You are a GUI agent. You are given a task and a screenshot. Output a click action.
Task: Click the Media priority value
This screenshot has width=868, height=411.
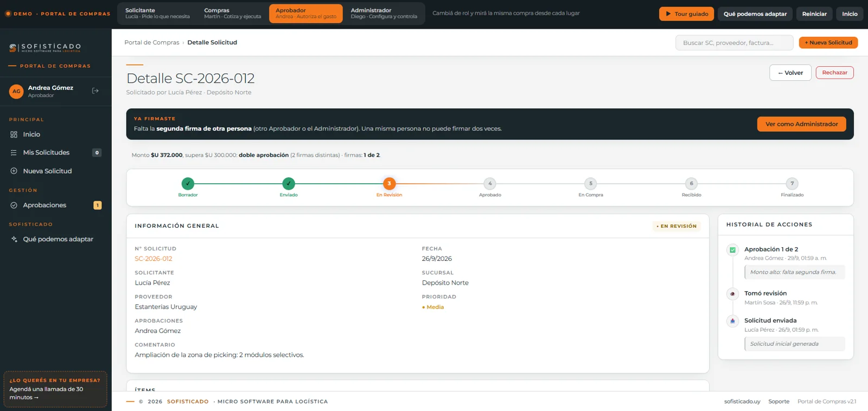tap(433, 307)
